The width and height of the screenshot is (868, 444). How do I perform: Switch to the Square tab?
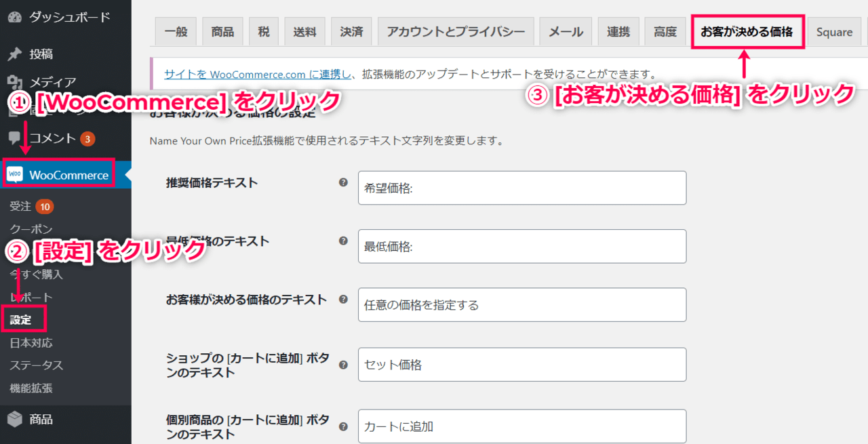tap(834, 32)
